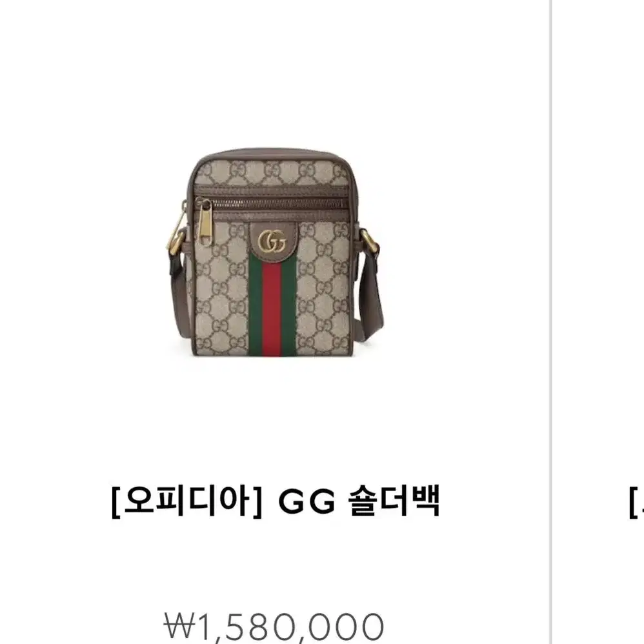This screenshot has height=644, width=644.
Task: Open the product title [오피디아] GG 숄더백
Action: (x=275, y=501)
